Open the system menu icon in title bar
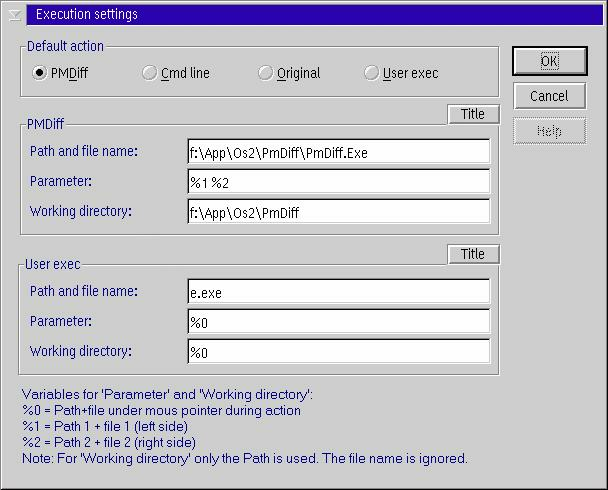 coord(15,15)
